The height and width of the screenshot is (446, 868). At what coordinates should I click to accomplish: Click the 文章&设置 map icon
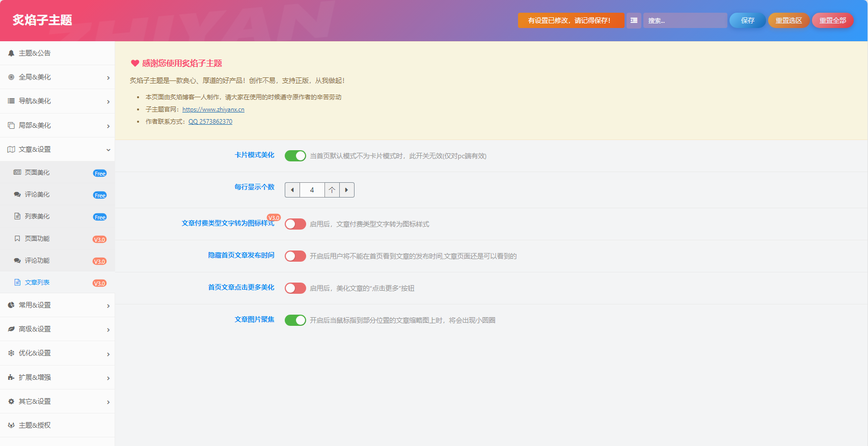tap(11, 149)
